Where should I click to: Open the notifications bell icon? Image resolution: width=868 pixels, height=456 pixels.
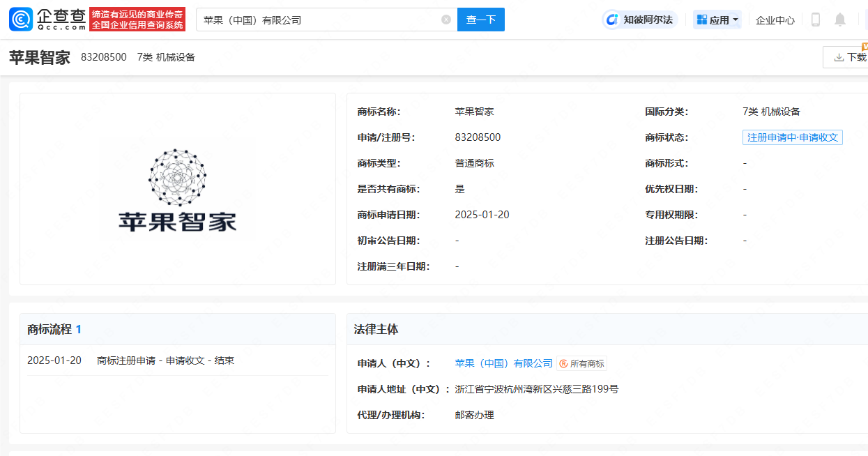(840, 20)
